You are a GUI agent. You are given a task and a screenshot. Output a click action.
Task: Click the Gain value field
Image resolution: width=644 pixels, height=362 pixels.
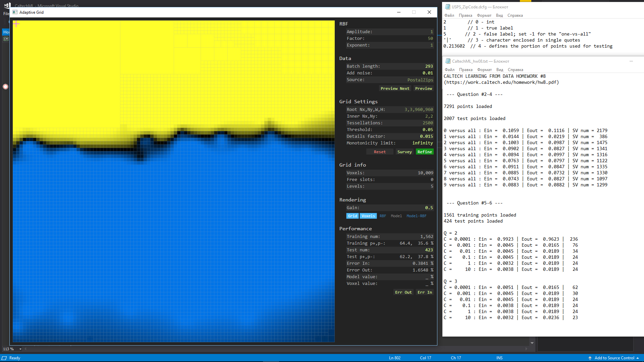click(429, 208)
